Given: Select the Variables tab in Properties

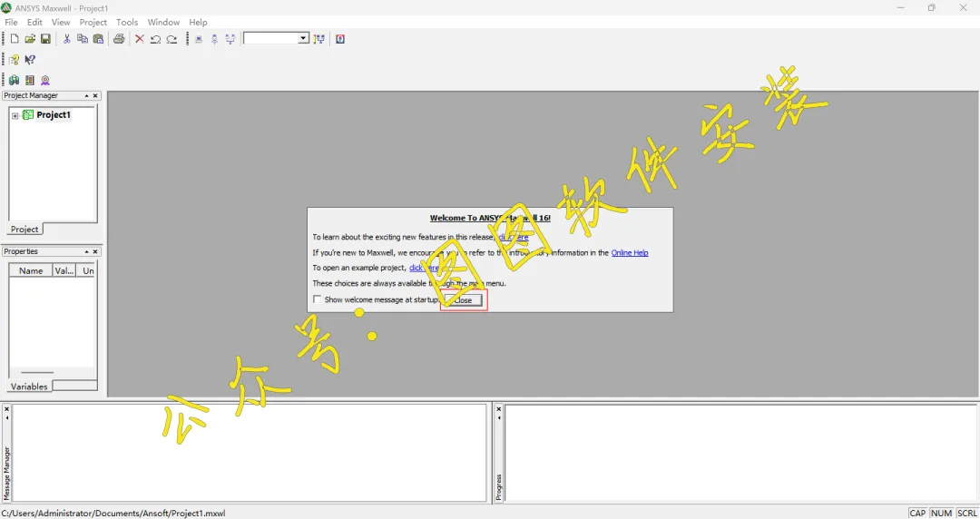Looking at the screenshot, I should 29,386.
